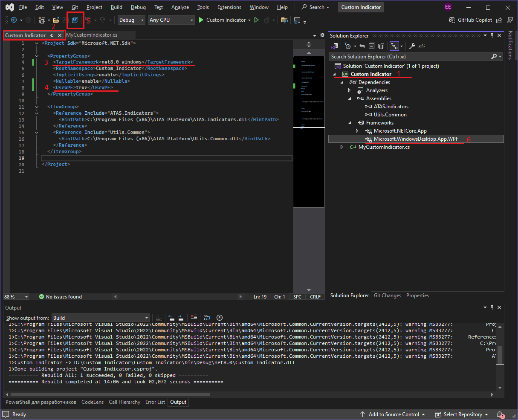Image resolution: width=518 pixels, height=420 pixels.
Task: Open Properties with the wrench icon
Action: tap(412, 46)
